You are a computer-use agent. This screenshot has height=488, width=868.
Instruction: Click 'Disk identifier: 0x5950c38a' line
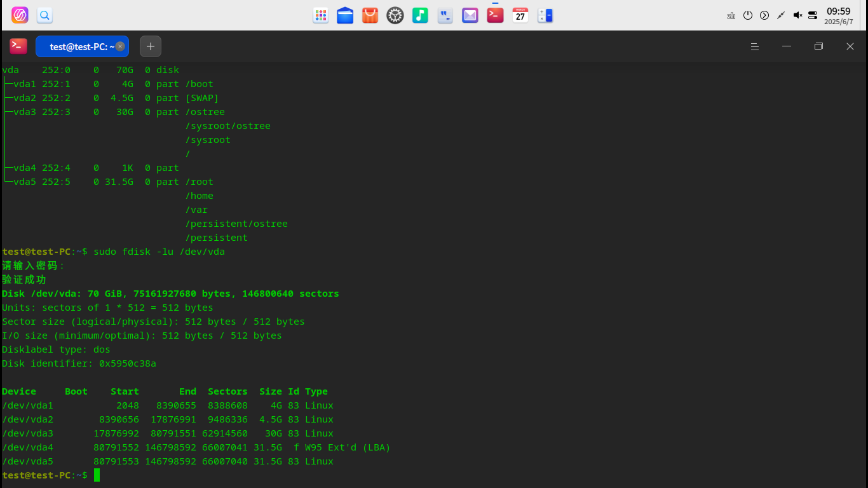[x=79, y=363]
